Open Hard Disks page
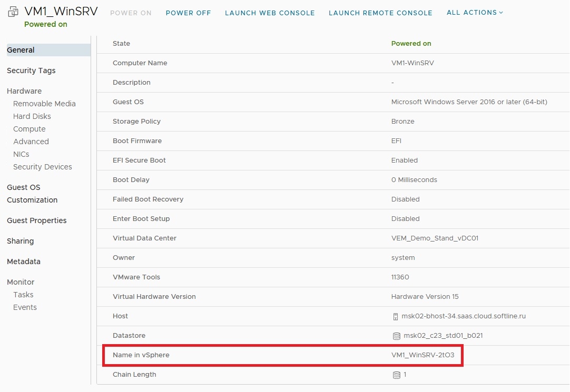 [x=32, y=116]
